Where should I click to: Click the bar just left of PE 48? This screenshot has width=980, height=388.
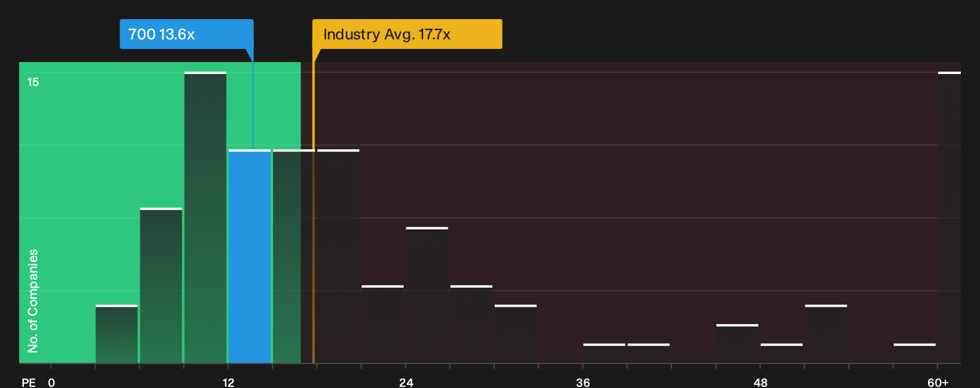[x=737, y=343]
